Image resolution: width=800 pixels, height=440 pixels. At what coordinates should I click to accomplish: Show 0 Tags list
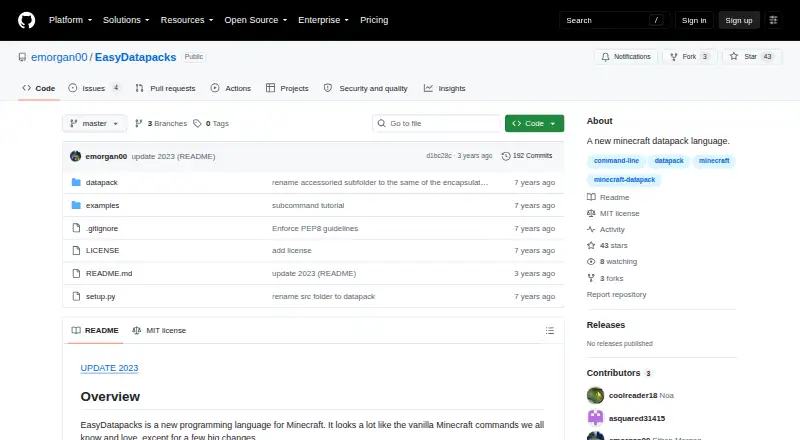(x=211, y=124)
